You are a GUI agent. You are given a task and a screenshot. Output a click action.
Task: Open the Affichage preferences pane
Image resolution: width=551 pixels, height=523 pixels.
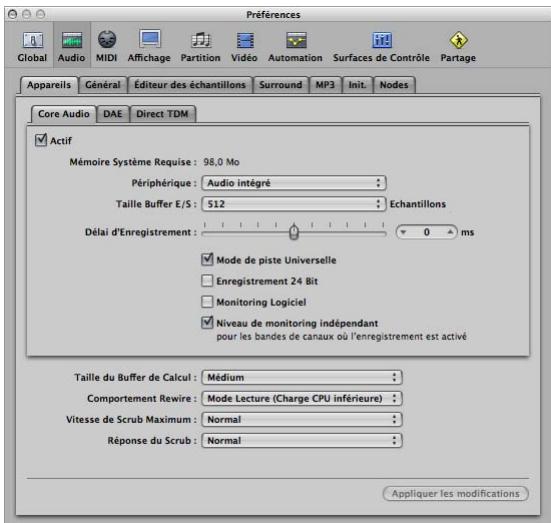(149, 46)
